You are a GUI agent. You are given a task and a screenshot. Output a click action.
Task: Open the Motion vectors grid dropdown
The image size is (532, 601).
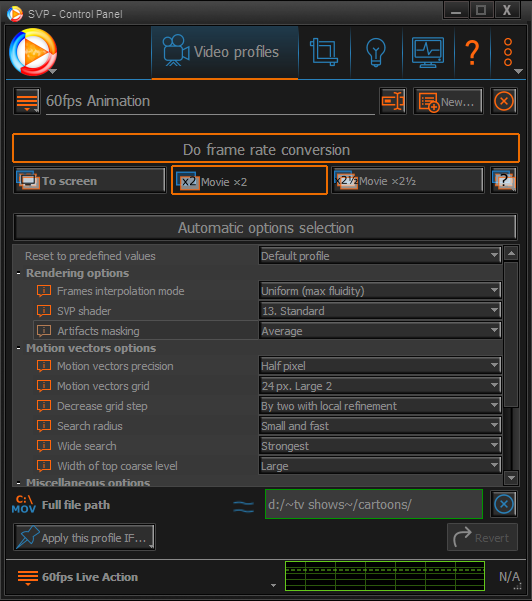[x=380, y=386]
